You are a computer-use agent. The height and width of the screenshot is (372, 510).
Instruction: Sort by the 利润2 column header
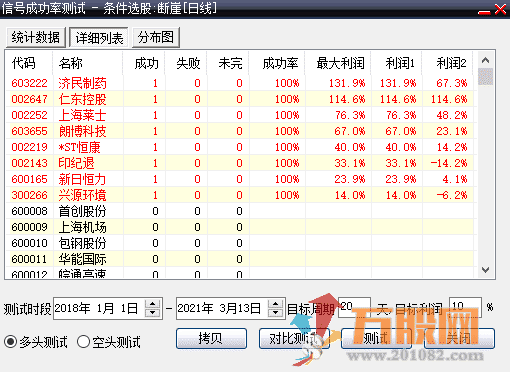[x=452, y=63]
